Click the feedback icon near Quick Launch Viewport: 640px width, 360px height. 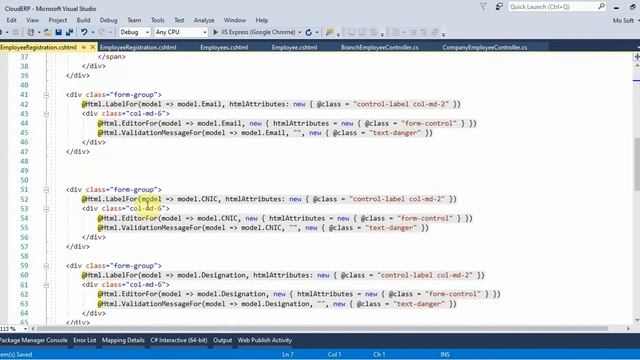(x=499, y=7)
